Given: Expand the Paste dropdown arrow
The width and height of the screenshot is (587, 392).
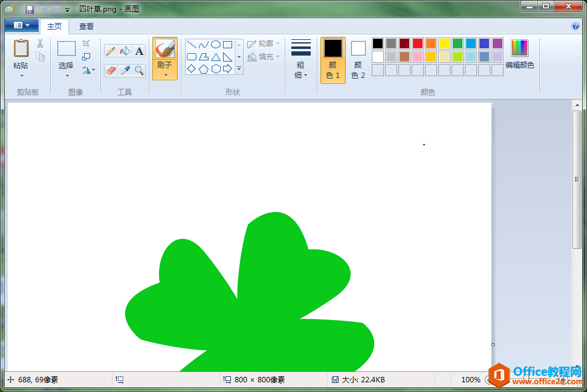Looking at the screenshot, I should [x=22, y=76].
